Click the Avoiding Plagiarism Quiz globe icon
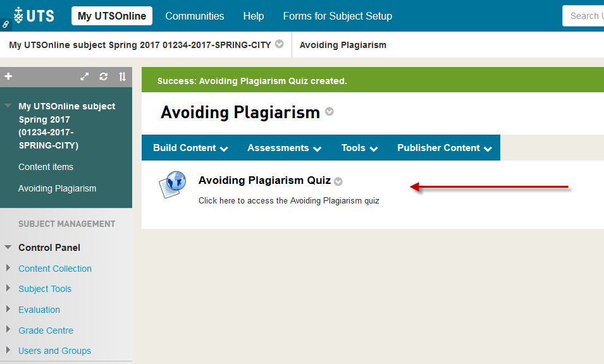The width and height of the screenshot is (604, 364). [173, 185]
